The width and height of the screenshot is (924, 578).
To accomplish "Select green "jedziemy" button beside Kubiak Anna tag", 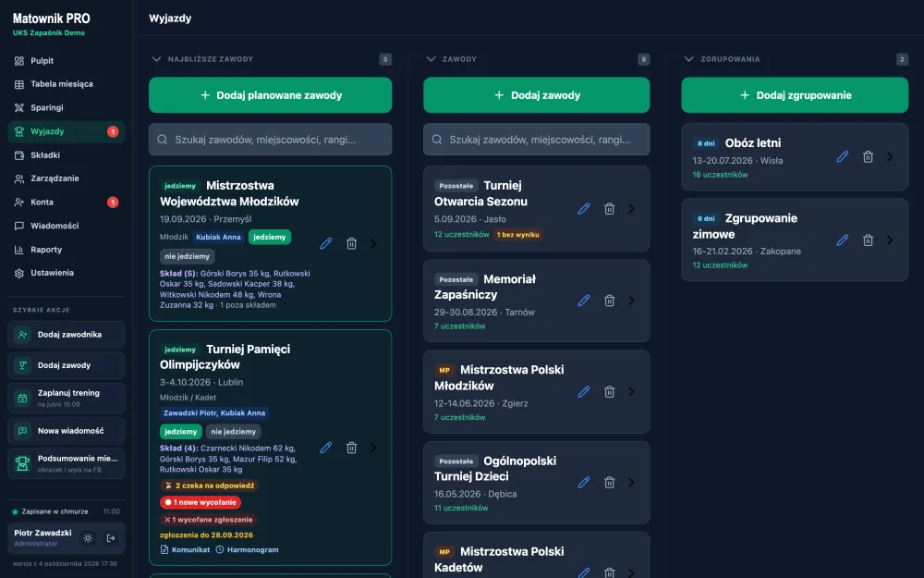I will [x=269, y=237].
